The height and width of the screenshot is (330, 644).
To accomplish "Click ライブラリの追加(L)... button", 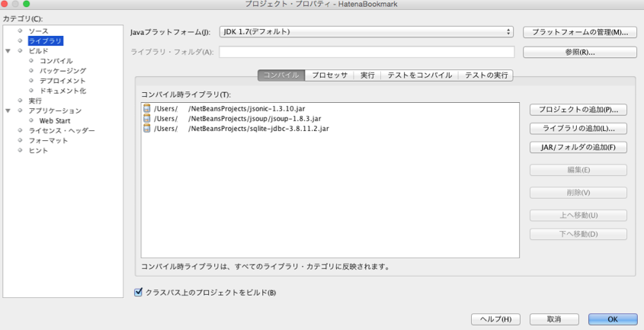I will coord(578,129).
